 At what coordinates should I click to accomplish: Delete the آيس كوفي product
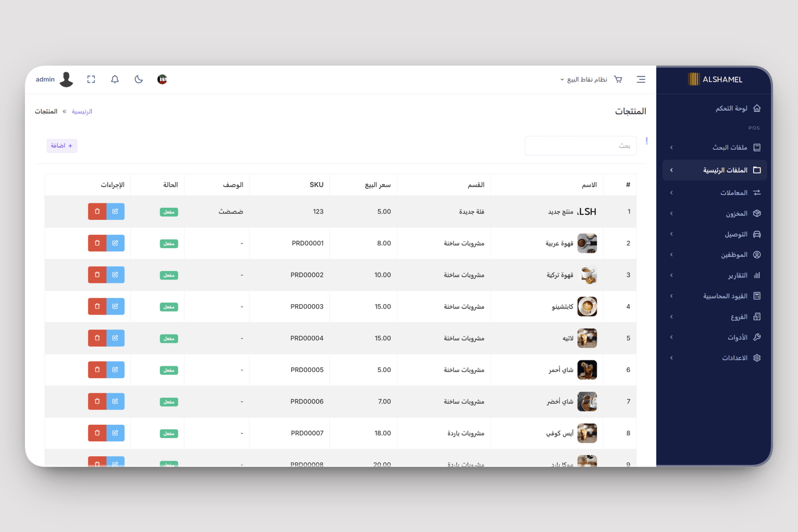[x=97, y=433]
